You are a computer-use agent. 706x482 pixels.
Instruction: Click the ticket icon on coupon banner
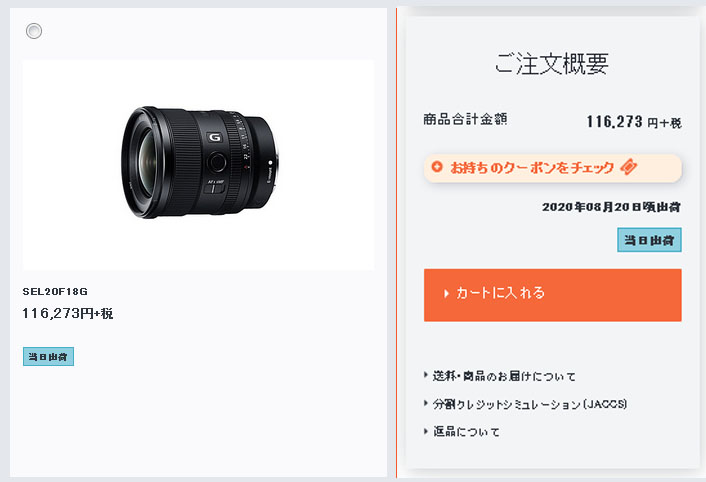(629, 167)
